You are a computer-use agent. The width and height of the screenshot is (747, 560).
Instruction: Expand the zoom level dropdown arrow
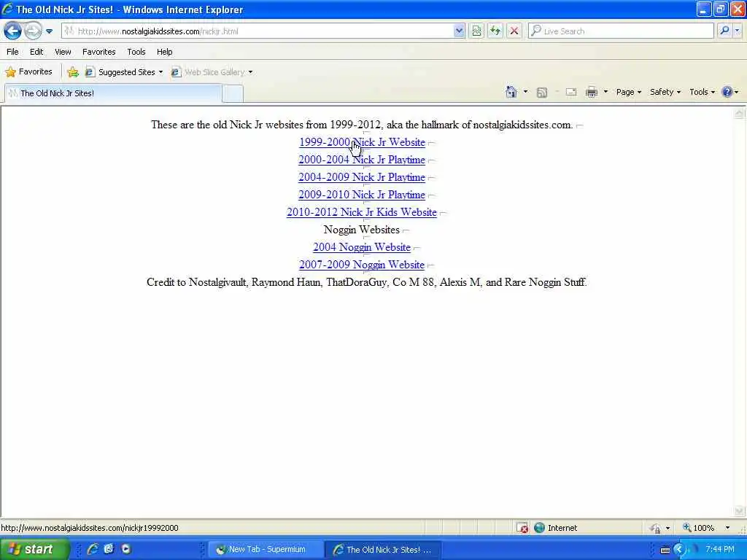727,528
